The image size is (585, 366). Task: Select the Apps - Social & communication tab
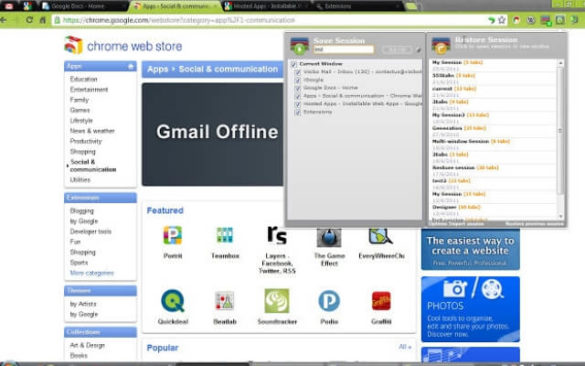coord(175,6)
